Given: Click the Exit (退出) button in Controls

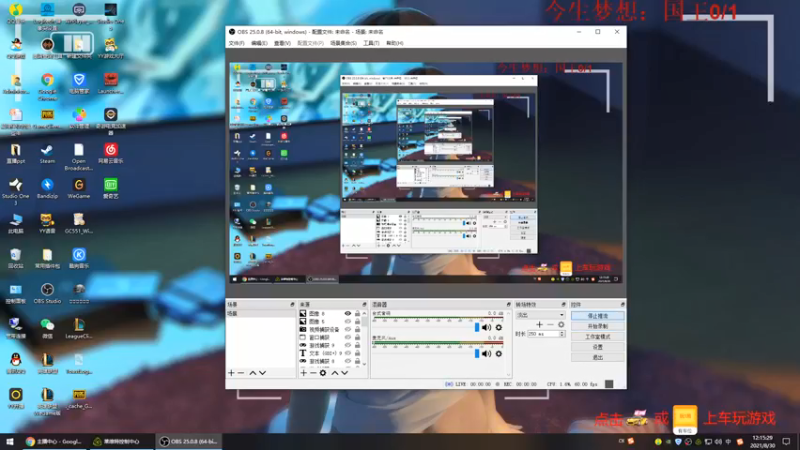Looking at the screenshot, I should (x=597, y=358).
